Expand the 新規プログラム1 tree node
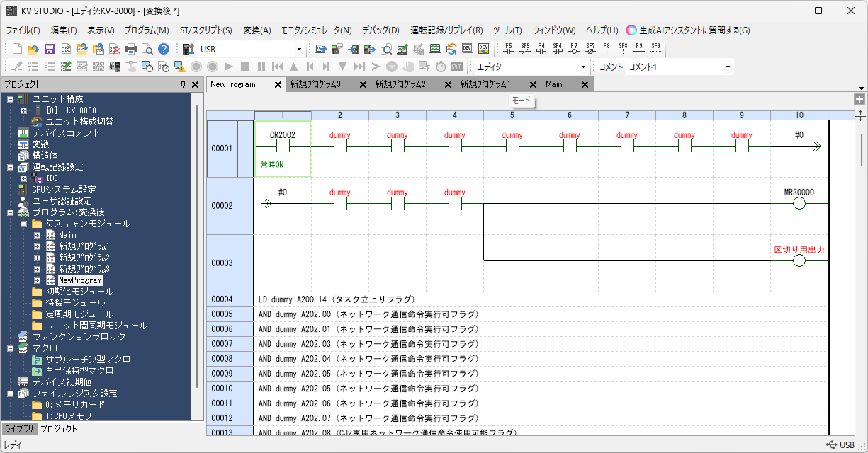 click(37, 246)
